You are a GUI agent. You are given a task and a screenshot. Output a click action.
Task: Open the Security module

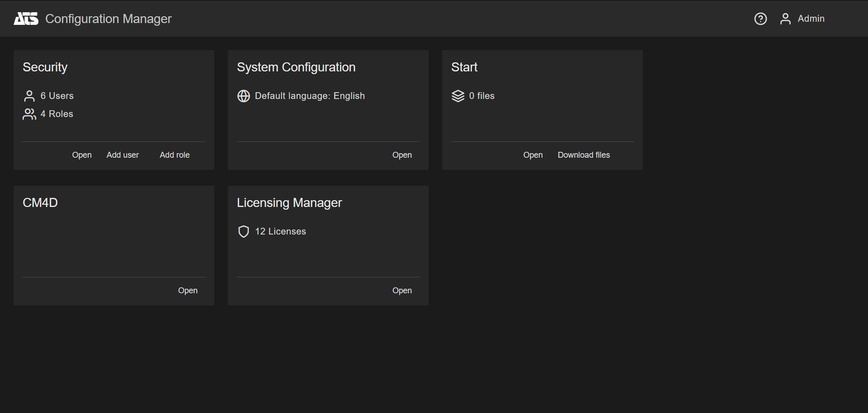click(x=82, y=155)
